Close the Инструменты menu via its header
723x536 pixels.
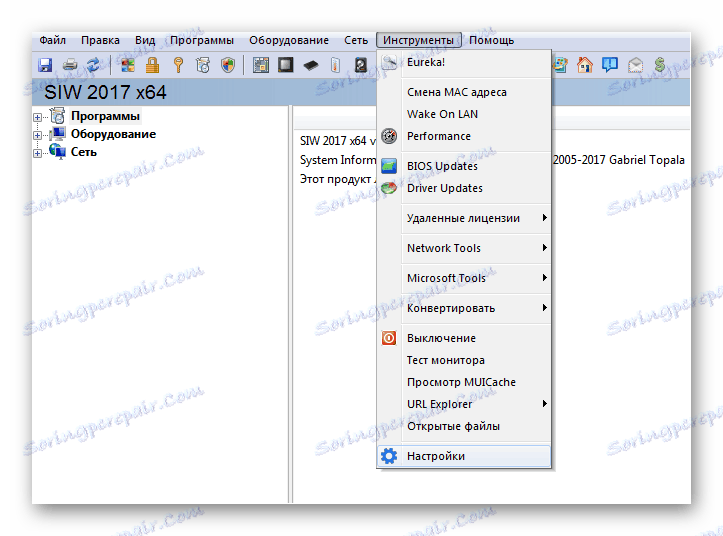tap(418, 41)
